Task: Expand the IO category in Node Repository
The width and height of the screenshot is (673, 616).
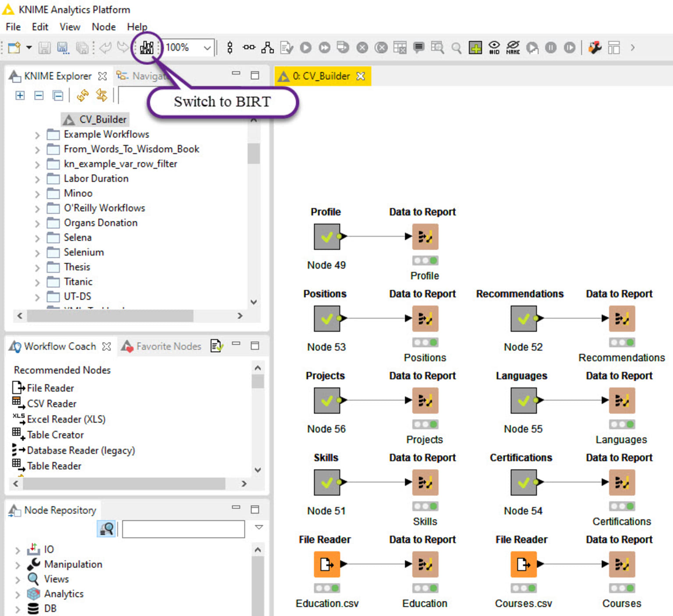Action: 18,550
